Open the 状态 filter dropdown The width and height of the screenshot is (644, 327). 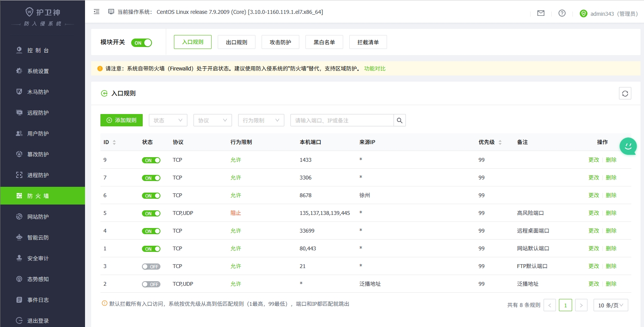(x=168, y=120)
